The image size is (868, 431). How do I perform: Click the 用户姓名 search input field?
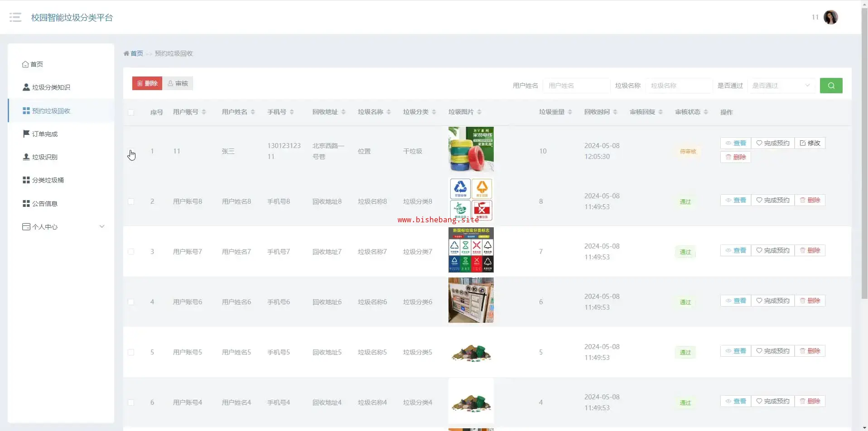pyautogui.click(x=577, y=86)
